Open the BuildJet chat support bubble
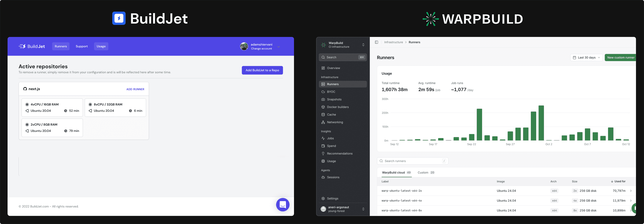 (283, 205)
